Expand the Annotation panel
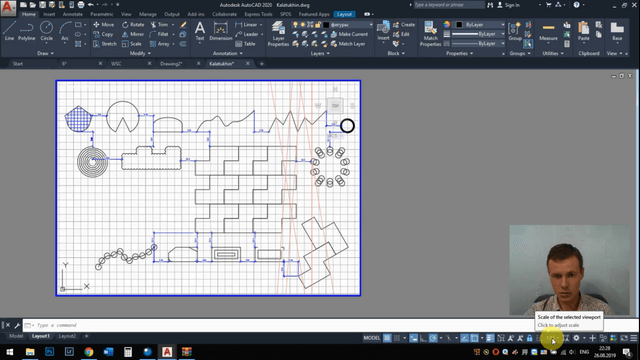The width and height of the screenshot is (640, 360). (x=228, y=53)
